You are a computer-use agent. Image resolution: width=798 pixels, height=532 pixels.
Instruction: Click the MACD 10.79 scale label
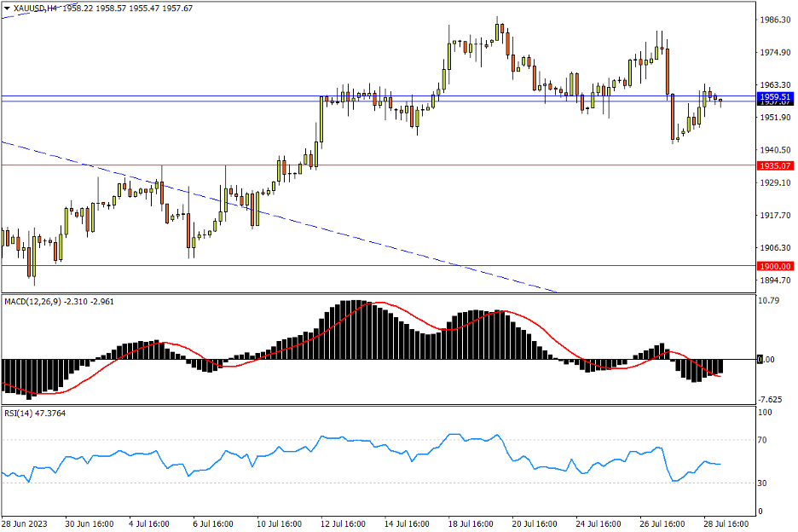(x=770, y=301)
